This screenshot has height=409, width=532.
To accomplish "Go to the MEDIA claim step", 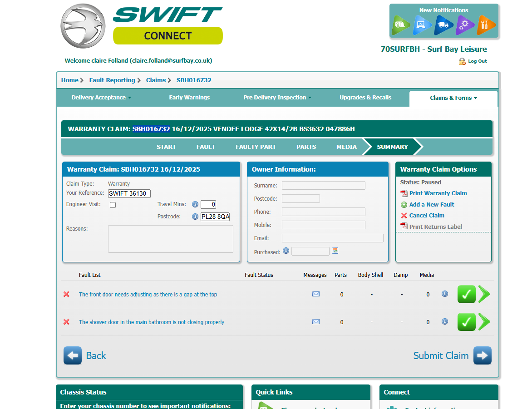I will tap(346, 147).
